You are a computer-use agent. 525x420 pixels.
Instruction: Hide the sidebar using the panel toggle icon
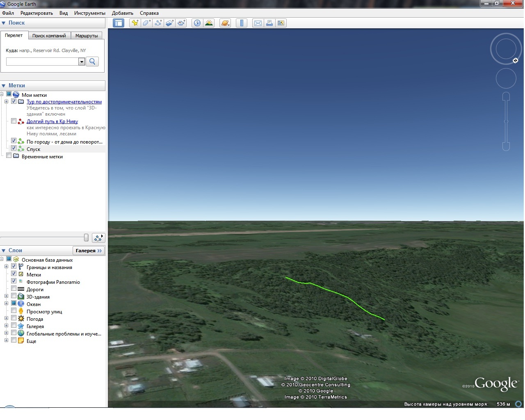(x=119, y=23)
